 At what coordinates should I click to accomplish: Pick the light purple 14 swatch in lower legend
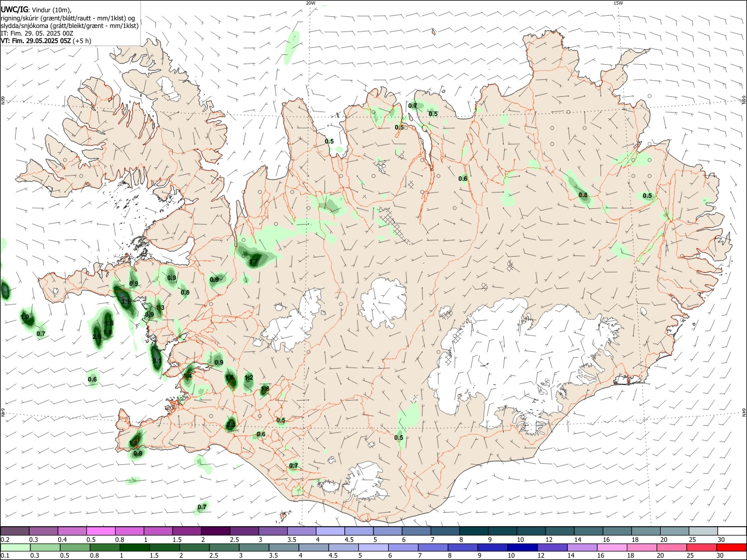582,547
